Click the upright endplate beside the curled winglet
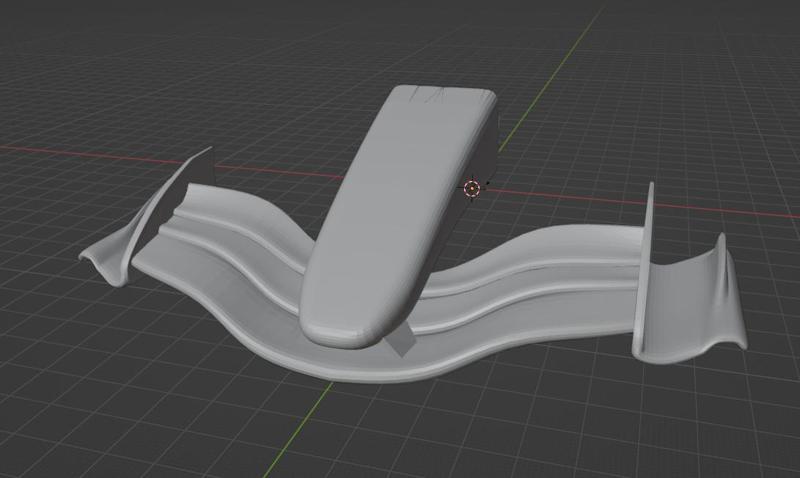The width and height of the screenshot is (800, 478). coord(644,270)
